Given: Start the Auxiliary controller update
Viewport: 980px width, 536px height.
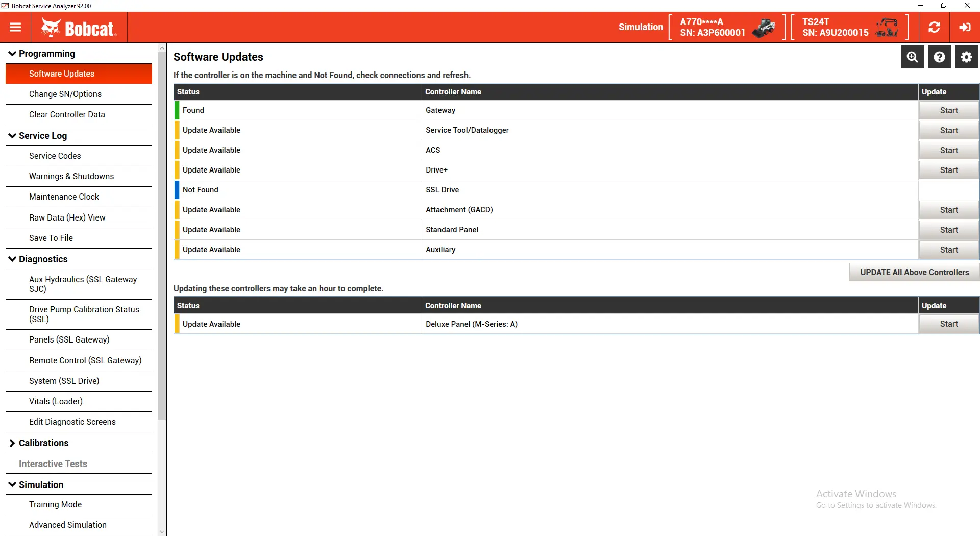Looking at the screenshot, I should (949, 250).
